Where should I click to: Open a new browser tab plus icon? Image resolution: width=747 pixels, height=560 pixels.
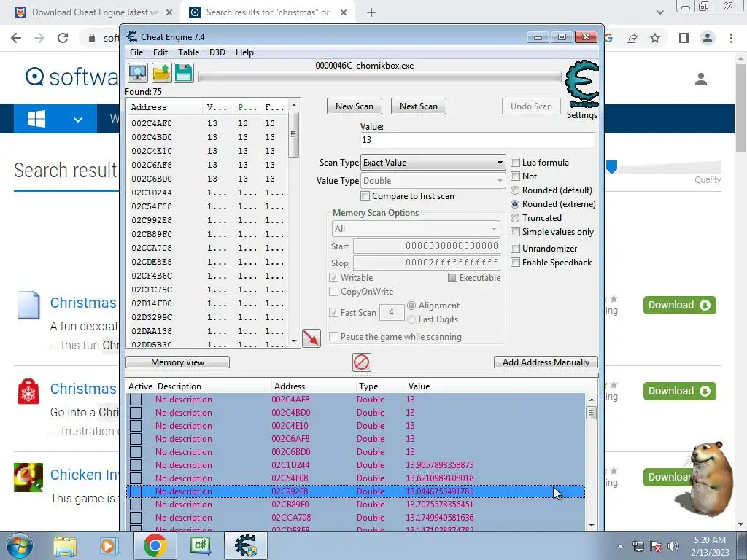pyautogui.click(x=371, y=13)
